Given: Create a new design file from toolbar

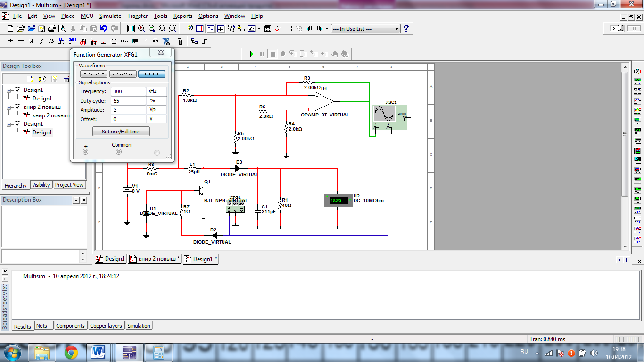Looking at the screenshot, I should (x=10, y=28).
